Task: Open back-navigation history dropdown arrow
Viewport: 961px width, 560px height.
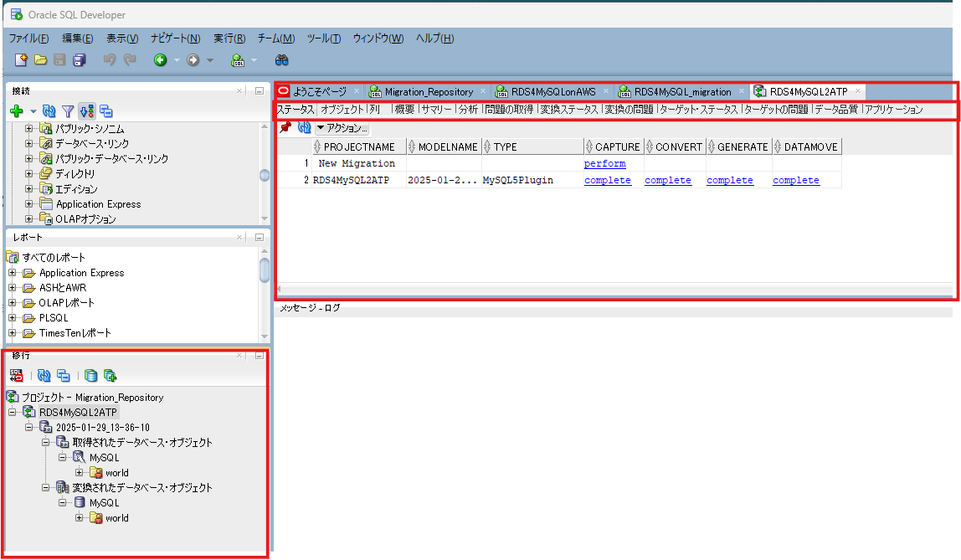Action: [177, 60]
